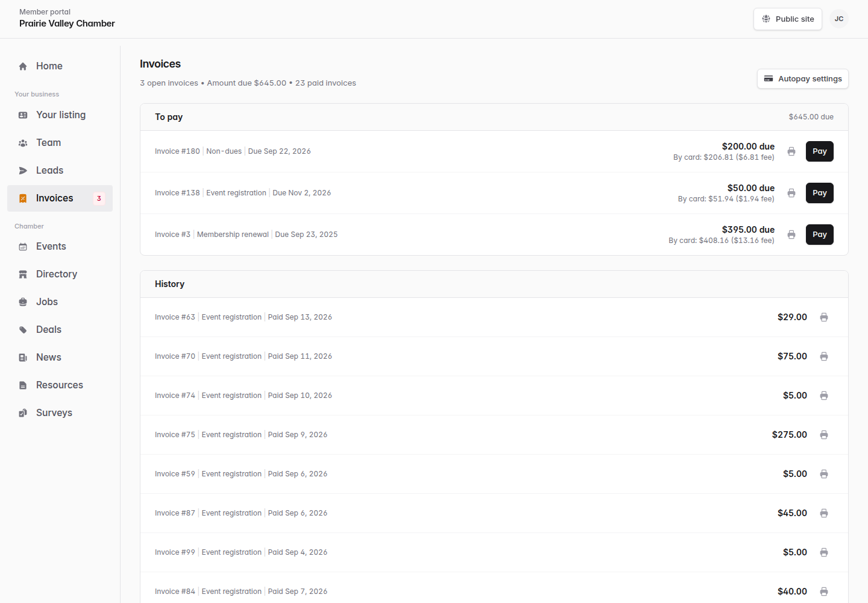Print paid Invoice #87 for $45.00
The width and height of the screenshot is (868, 603).
(x=824, y=513)
